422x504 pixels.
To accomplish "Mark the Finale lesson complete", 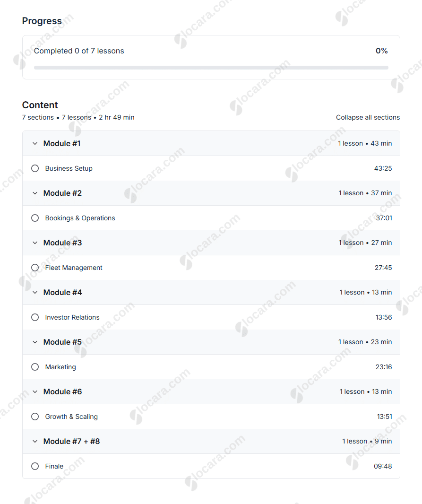I will click(x=35, y=466).
